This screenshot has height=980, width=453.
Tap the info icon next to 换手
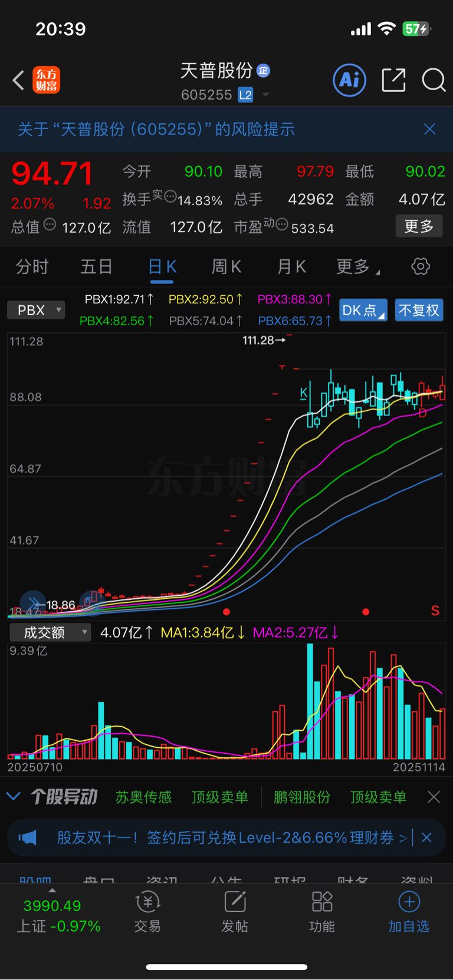pos(170,196)
